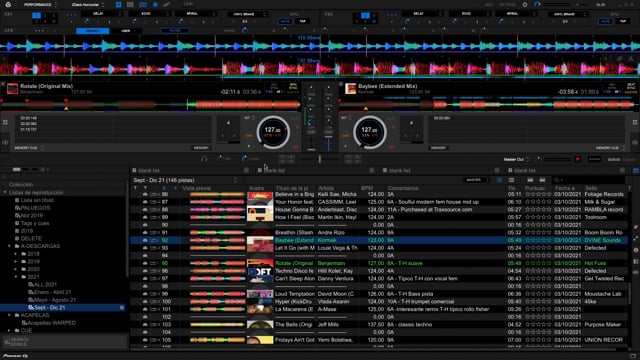The image size is (640, 360).
Task: Toggle FX1 deck 1 assign button
Action: click(36, 15)
